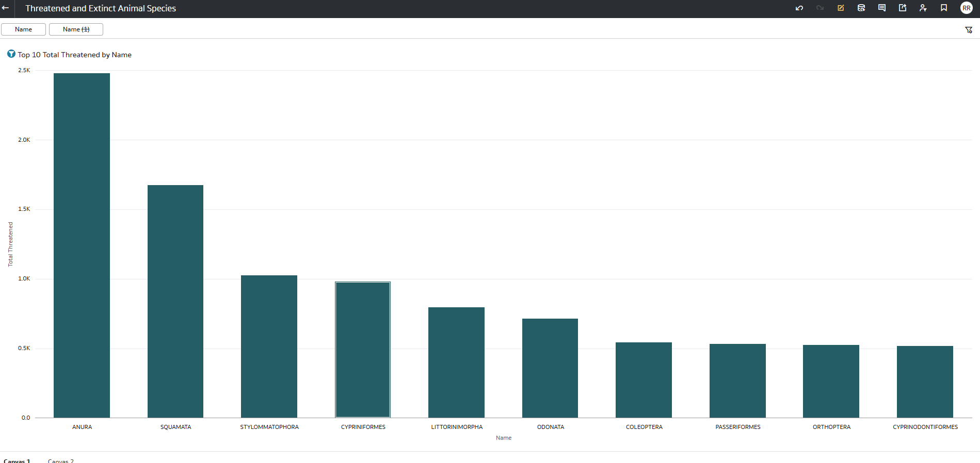Click the CYPRINIFORMES axis label
The height and width of the screenshot is (463, 980).
pos(363,427)
